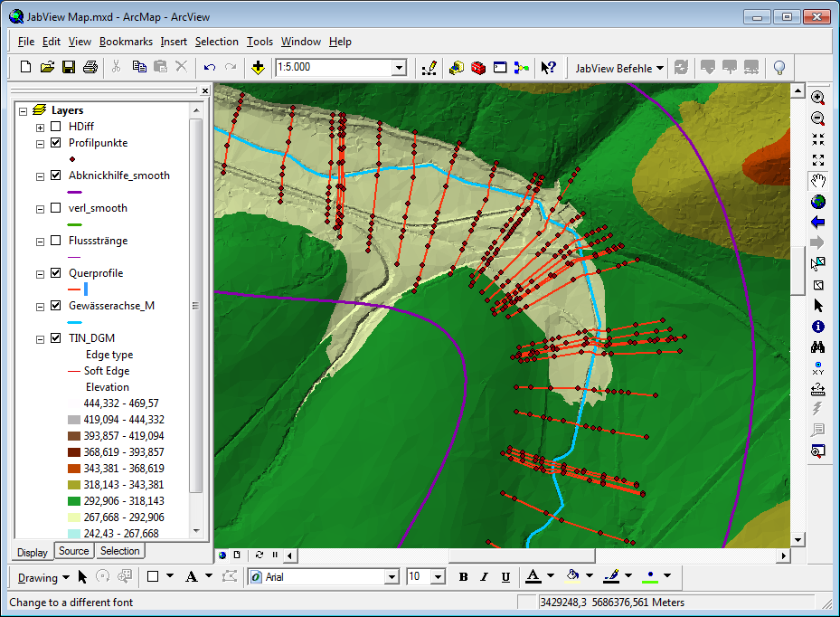Collapse the TIN_DGM layer tree
This screenshot has height=617, width=840.
pos(40,338)
